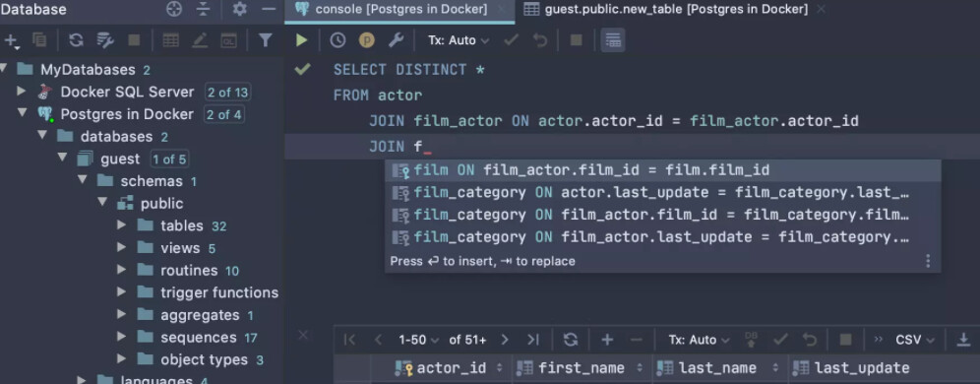Toggle the yellow playground mode icon
The height and width of the screenshot is (384, 980).
coord(367,40)
